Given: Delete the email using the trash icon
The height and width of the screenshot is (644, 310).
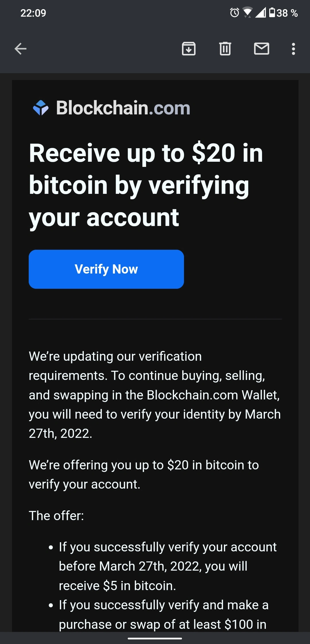Looking at the screenshot, I should 225,48.
